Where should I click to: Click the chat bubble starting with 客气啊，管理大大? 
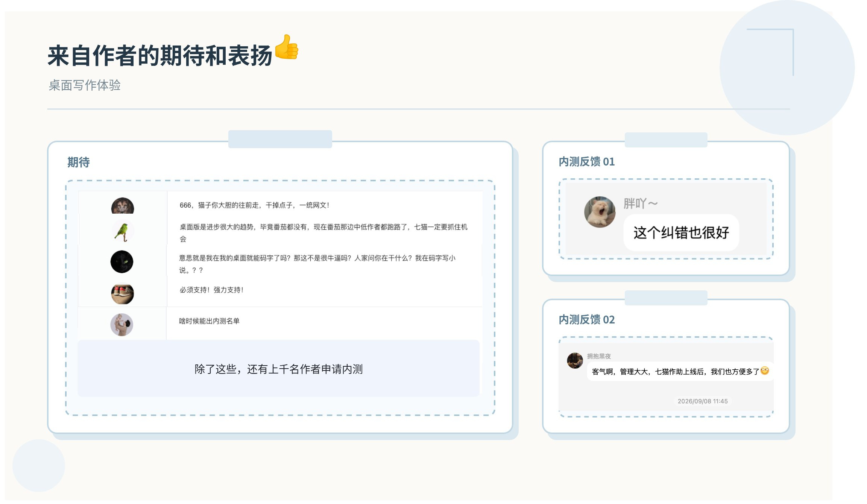pos(680,372)
